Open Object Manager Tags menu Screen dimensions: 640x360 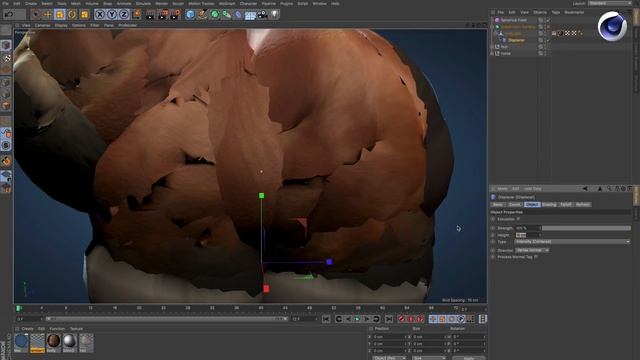(x=556, y=12)
